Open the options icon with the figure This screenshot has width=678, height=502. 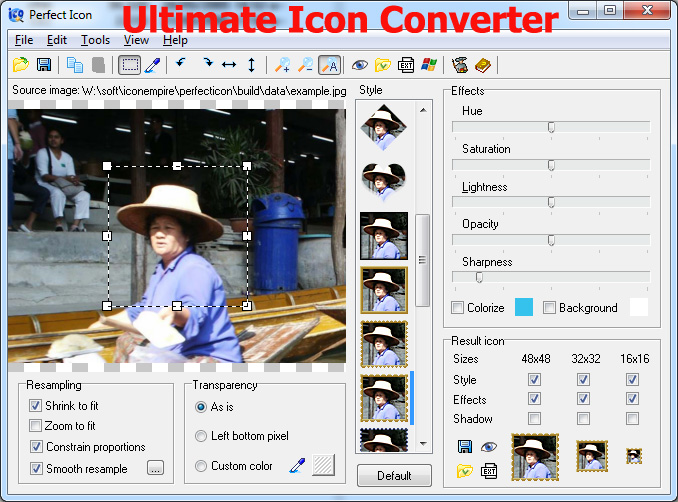(x=460, y=65)
